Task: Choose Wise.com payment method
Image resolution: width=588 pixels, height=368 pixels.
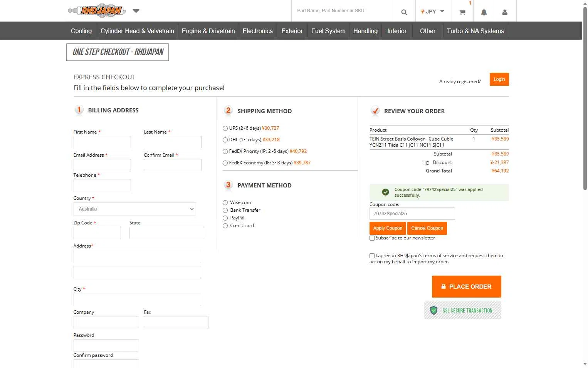Action: (x=225, y=202)
